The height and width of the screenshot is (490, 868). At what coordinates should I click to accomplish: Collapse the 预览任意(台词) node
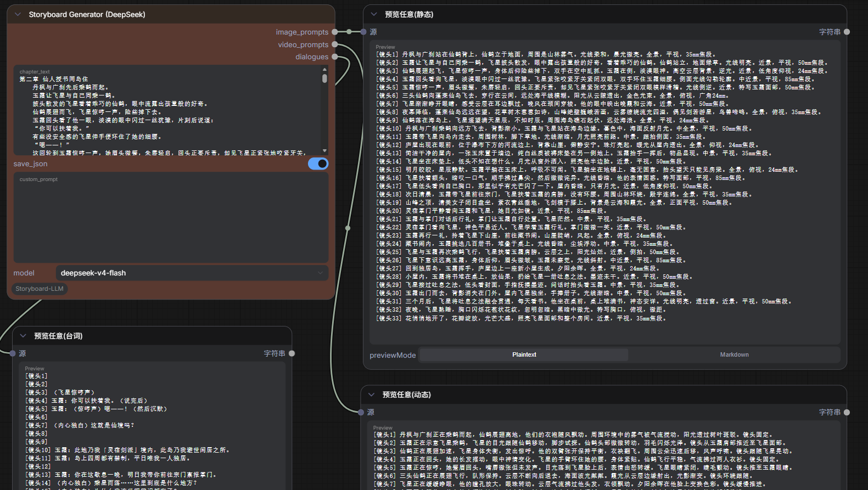[x=23, y=336]
